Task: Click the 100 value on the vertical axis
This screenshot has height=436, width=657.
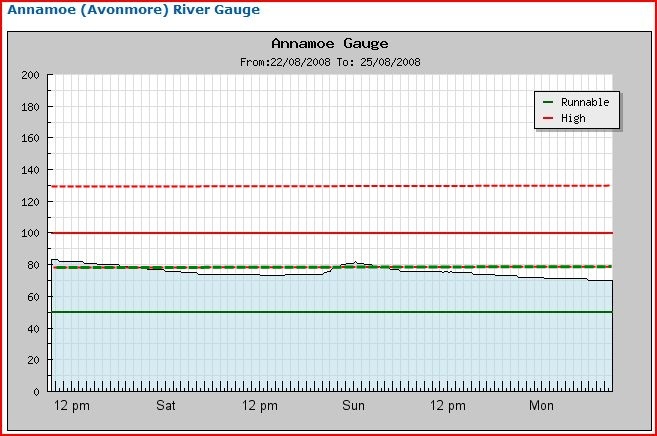Action: [x=30, y=233]
